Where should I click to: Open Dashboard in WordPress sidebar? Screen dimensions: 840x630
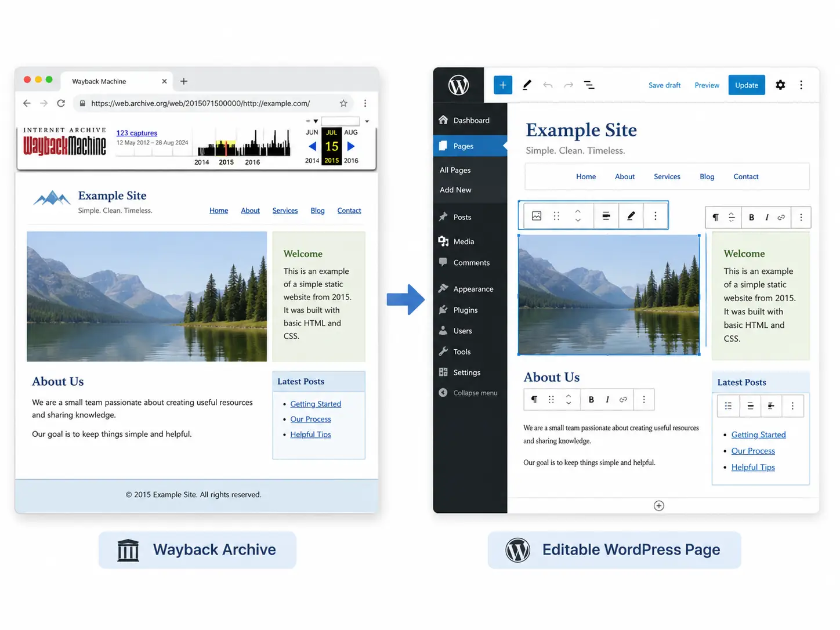pos(470,120)
